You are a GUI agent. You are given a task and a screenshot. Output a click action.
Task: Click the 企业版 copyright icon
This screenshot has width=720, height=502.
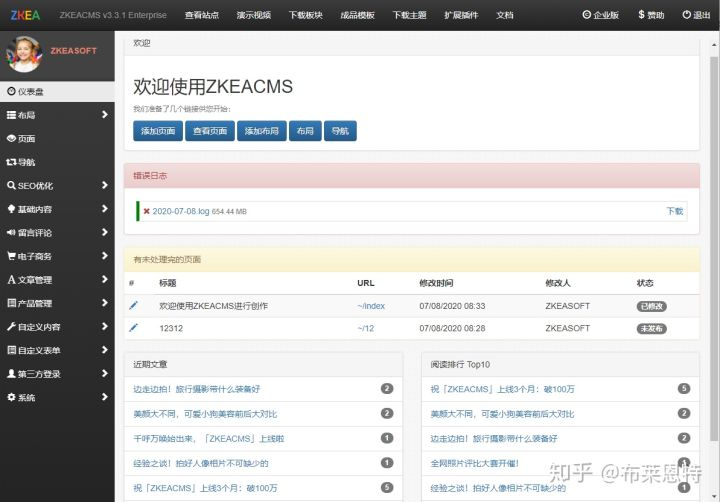click(x=586, y=15)
